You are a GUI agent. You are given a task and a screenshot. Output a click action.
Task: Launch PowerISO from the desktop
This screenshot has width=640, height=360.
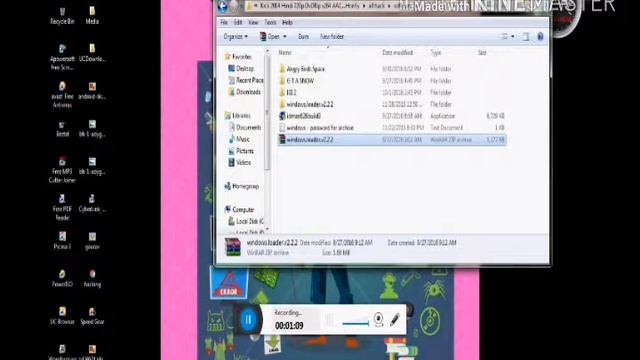[62, 278]
